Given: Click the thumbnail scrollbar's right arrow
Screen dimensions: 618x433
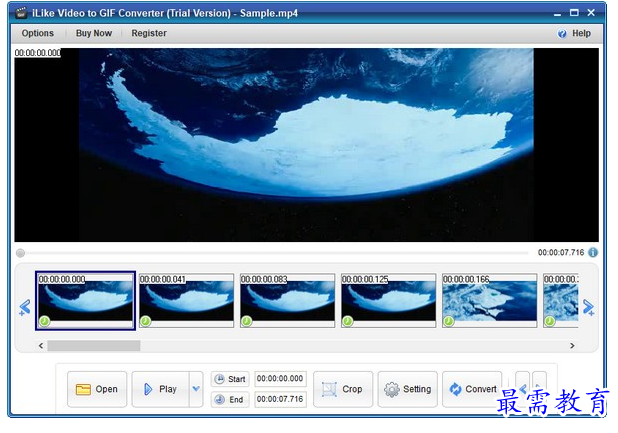Looking at the screenshot, I should coord(572,346).
